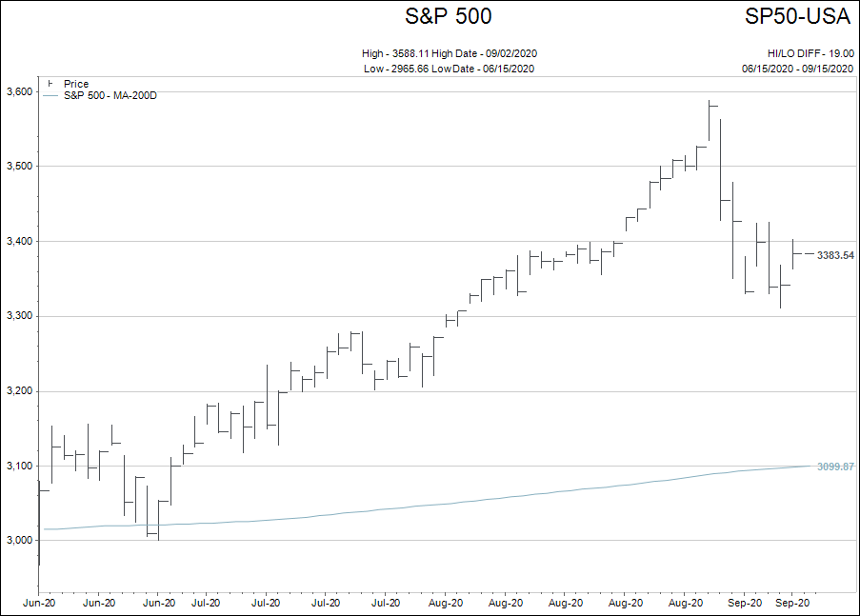Click the last price label 3383.54

click(835, 255)
